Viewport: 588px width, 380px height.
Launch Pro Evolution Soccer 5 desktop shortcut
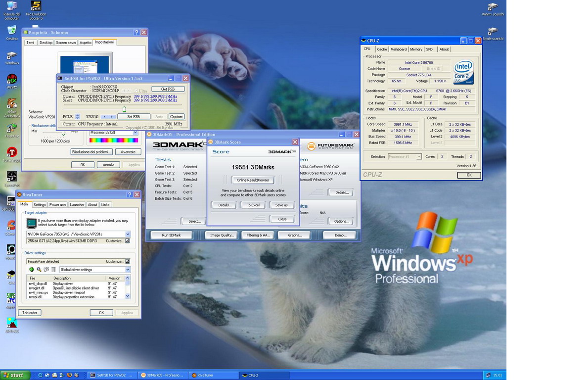[x=36, y=10]
